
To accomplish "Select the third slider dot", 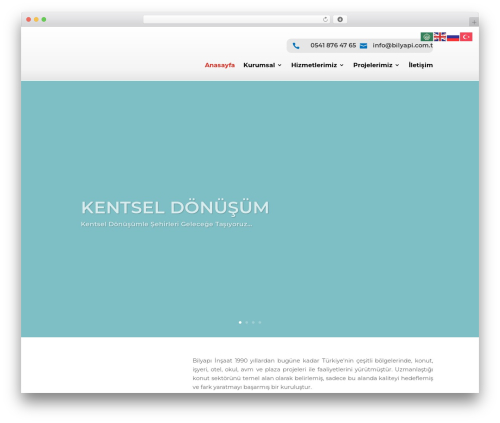I will tap(253, 322).
